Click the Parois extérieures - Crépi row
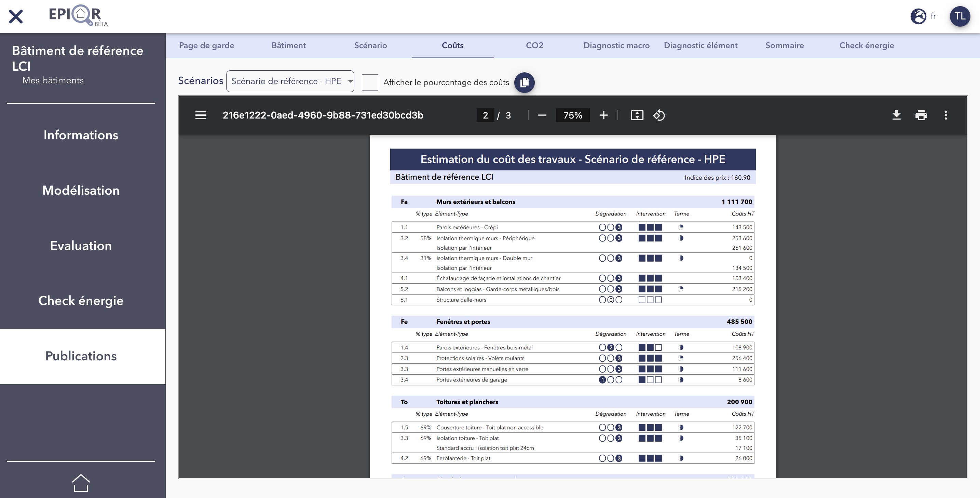 573,227
